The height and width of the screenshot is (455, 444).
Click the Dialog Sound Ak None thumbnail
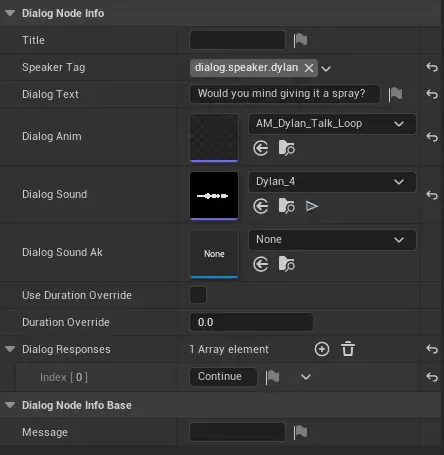coord(214,254)
